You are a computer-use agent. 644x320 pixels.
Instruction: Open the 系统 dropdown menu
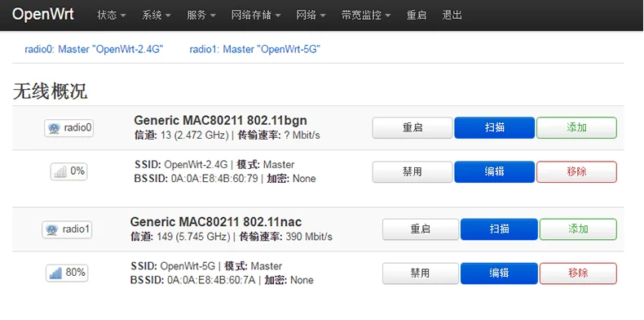click(156, 16)
